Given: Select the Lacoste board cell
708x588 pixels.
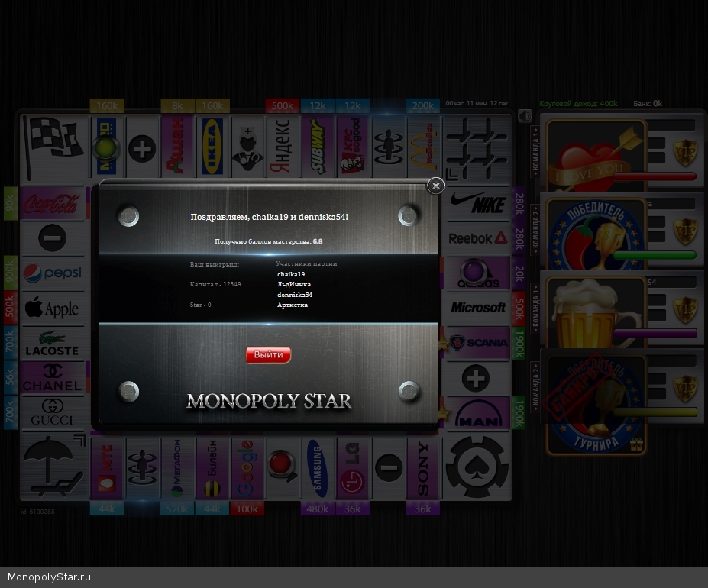Looking at the screenshot, I should (x=53, y=343).
